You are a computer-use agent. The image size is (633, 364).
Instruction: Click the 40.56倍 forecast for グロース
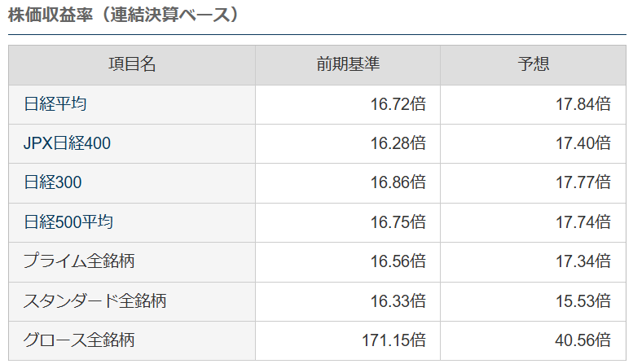(x=583, y=340)
